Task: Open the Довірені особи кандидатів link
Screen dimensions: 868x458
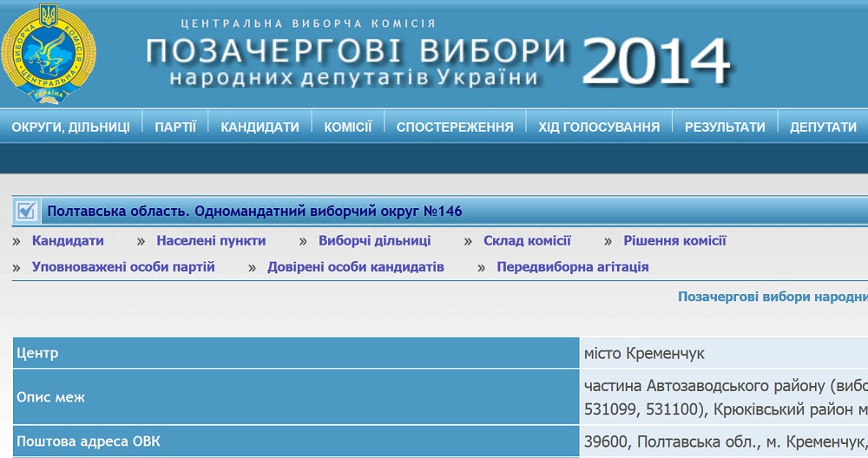Action: pyautogui.click(x=355, y=267)
